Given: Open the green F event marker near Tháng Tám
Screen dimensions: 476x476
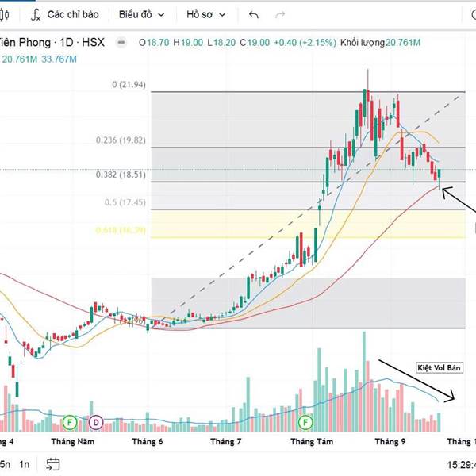Looking at the screenshot, I should tap(305, 422).
